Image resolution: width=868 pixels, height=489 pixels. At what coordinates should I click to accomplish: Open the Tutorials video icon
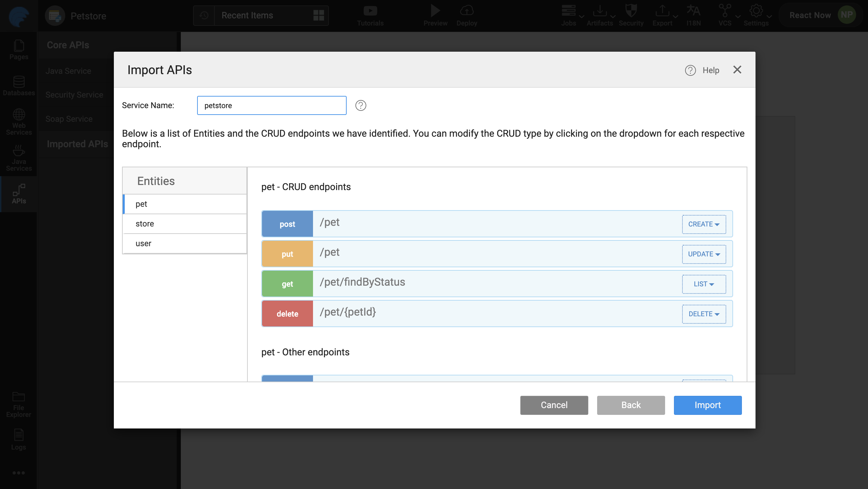coord(370,11)
